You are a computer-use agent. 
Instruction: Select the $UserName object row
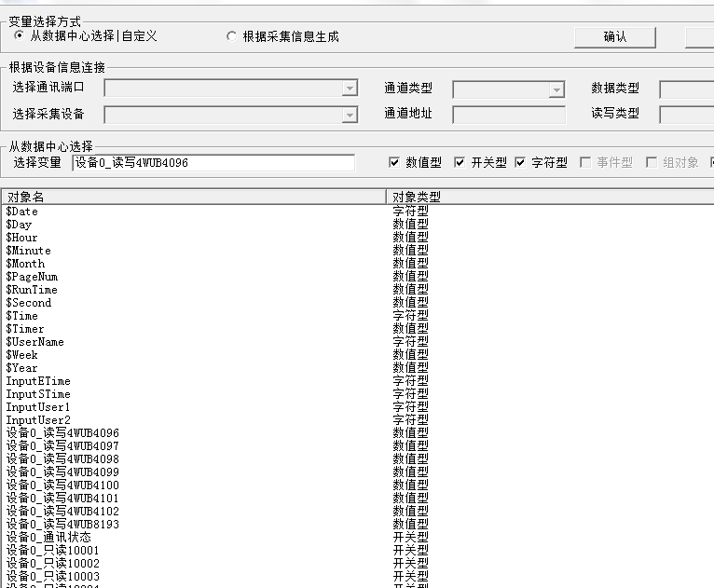pyautogui.click(x=35, y=342)
